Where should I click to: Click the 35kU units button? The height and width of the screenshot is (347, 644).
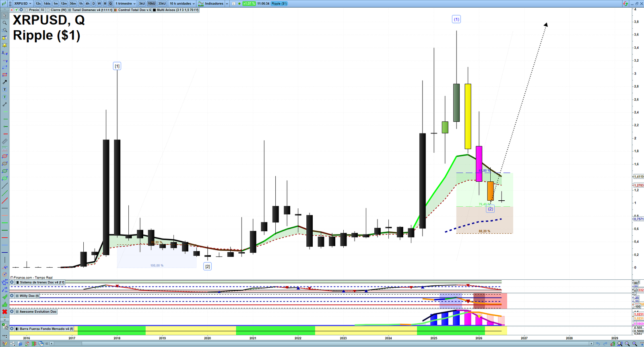point(162,4)
